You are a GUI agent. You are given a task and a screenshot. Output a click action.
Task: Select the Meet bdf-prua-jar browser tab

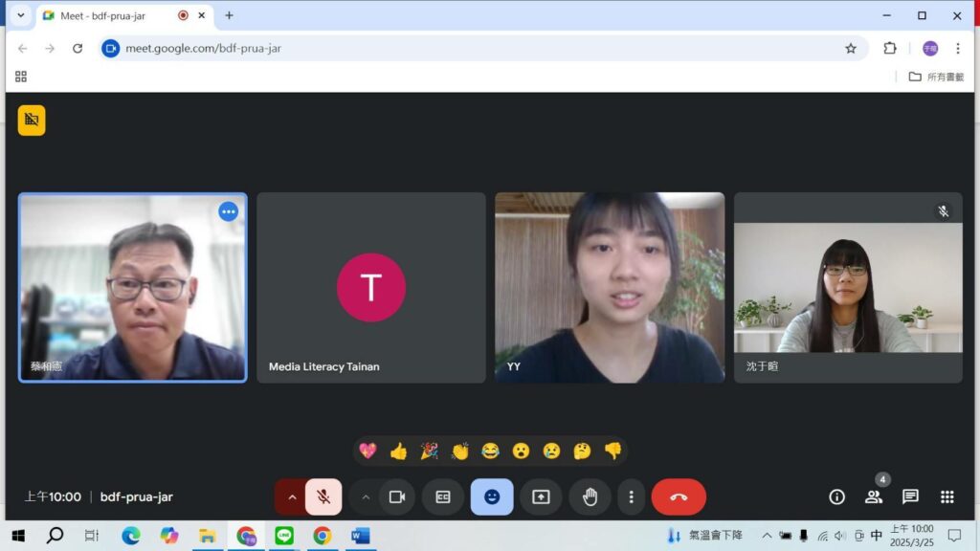(x=105, y=15)
